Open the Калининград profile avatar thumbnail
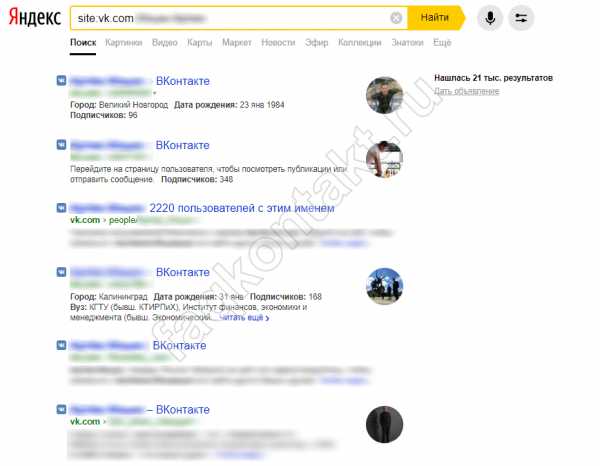600x466 pixels. point(385,287)
